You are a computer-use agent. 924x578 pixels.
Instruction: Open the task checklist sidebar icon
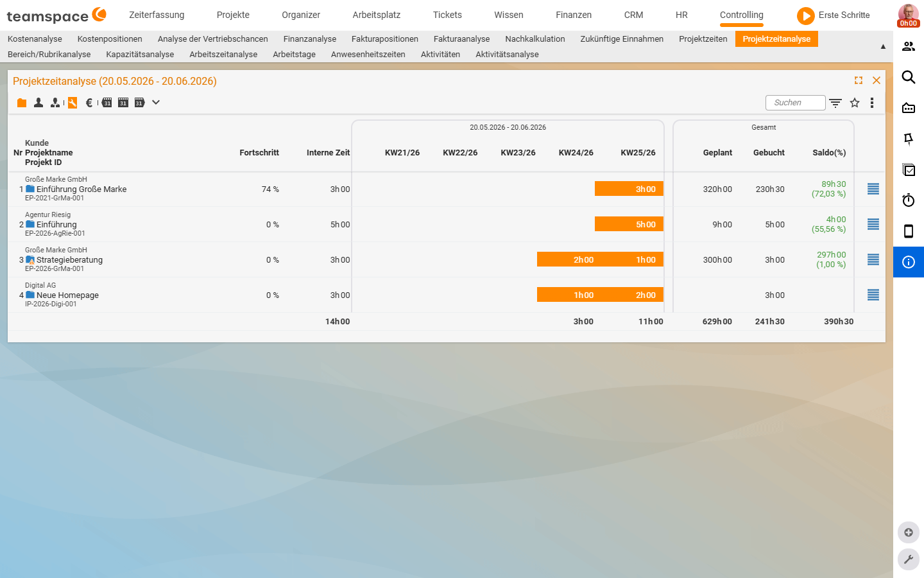pos(909,170)
